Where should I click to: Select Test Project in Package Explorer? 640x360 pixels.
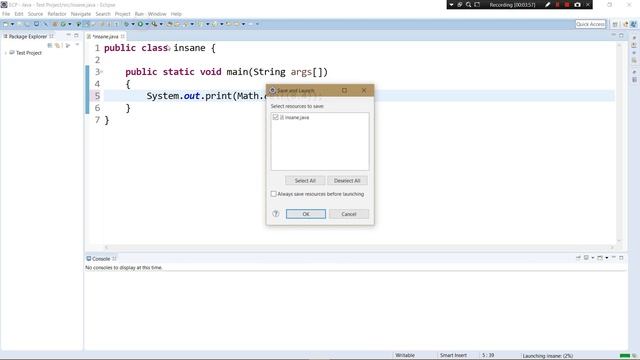(x=29, y=53)
